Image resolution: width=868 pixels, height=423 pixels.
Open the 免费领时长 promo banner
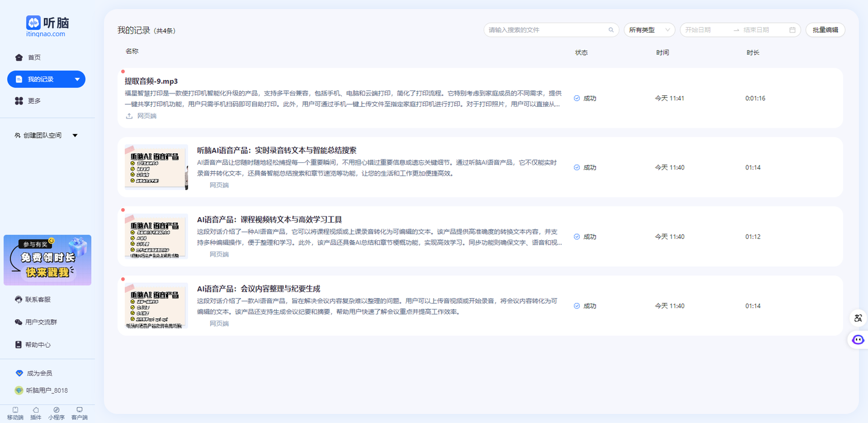coord(48,260)
